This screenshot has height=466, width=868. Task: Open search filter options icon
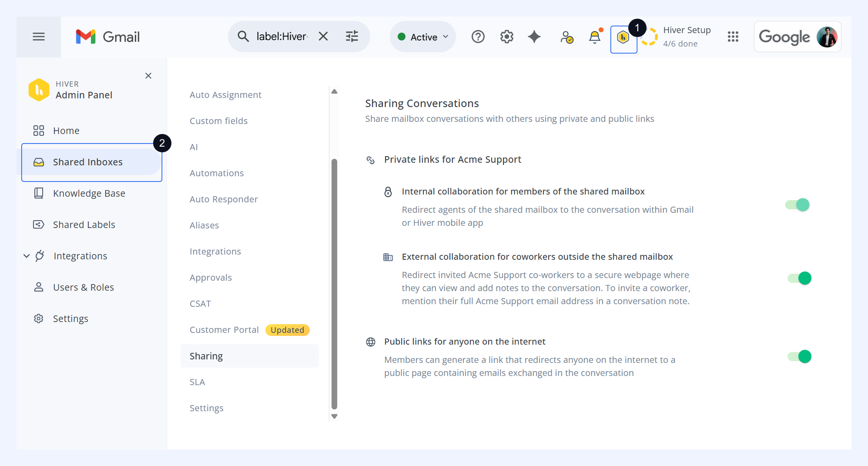point(352,37)
